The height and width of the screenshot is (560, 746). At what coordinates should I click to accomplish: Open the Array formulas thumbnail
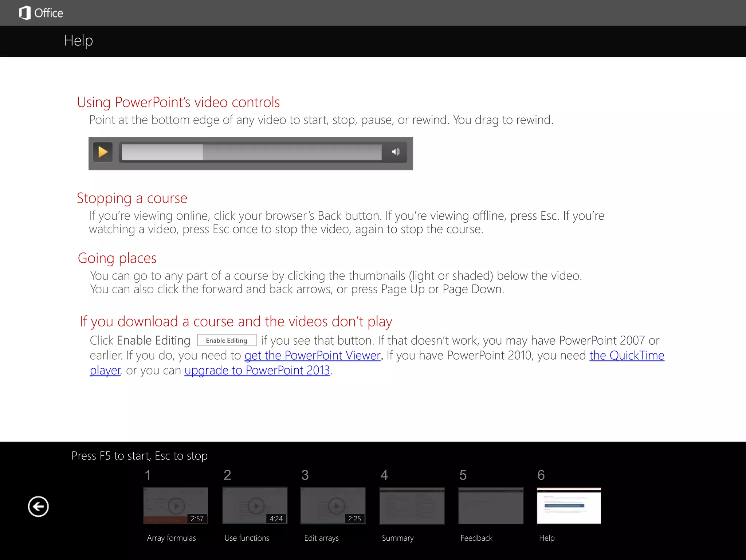click(176, 506)
